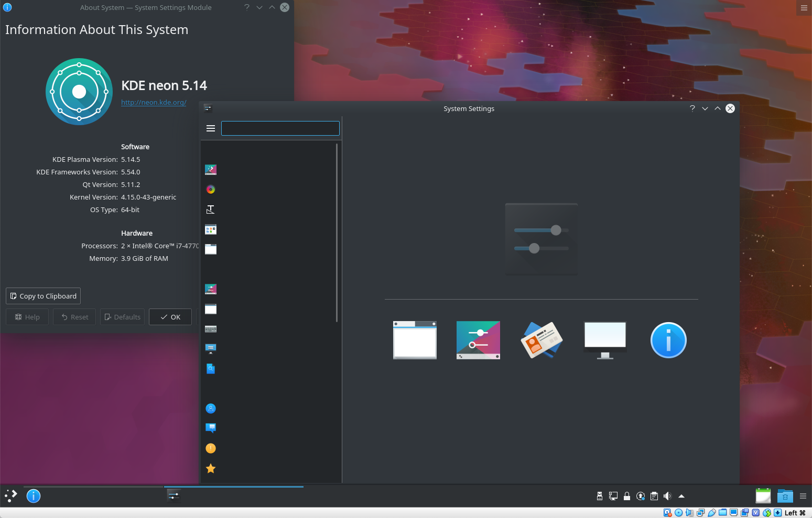
Task: Click inside the System Settings search field
Action: pyautogui.click(x=280, y=128)
